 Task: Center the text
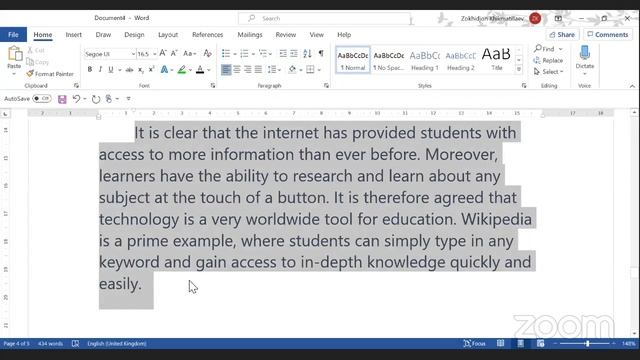click(x=237, y=70)
